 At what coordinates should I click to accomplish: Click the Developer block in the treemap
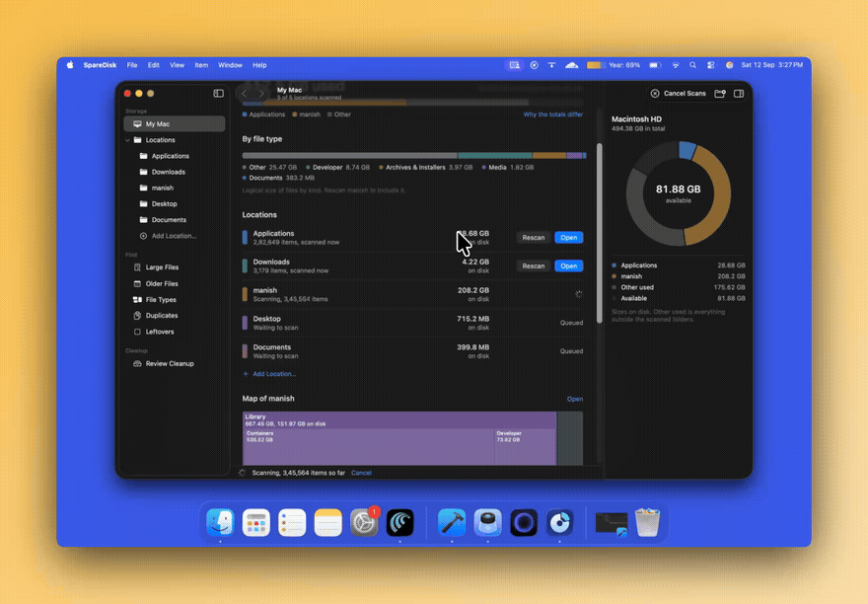(525, 447)
